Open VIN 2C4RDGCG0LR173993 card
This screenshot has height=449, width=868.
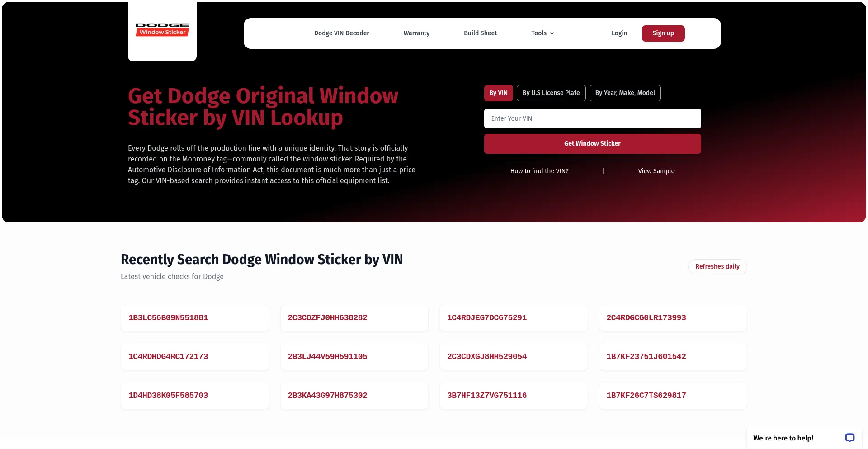(673, 318)
